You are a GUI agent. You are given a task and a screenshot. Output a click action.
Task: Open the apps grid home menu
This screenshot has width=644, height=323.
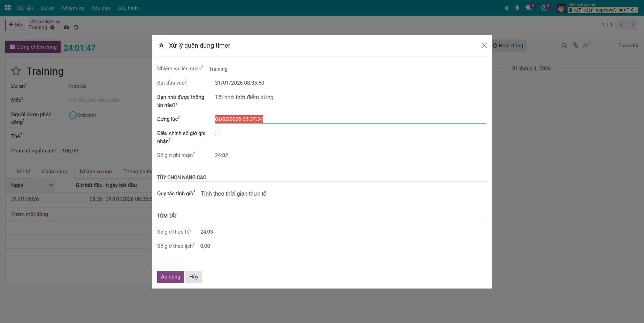tap(8, 8)
